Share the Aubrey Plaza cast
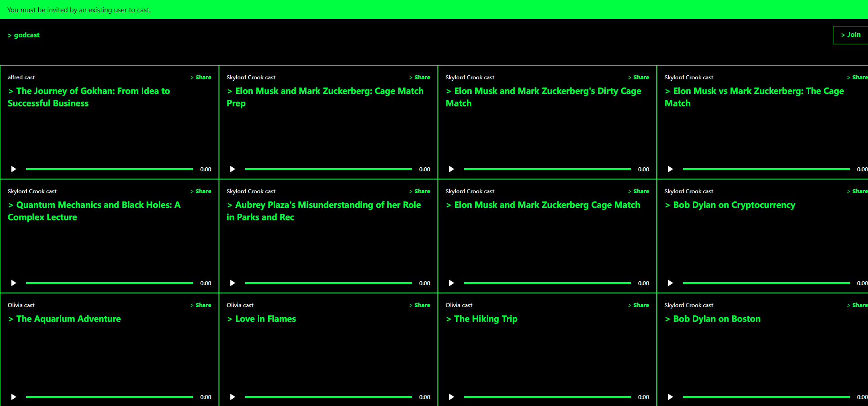Viewport: 868px width, 406px height. point(420,191)
